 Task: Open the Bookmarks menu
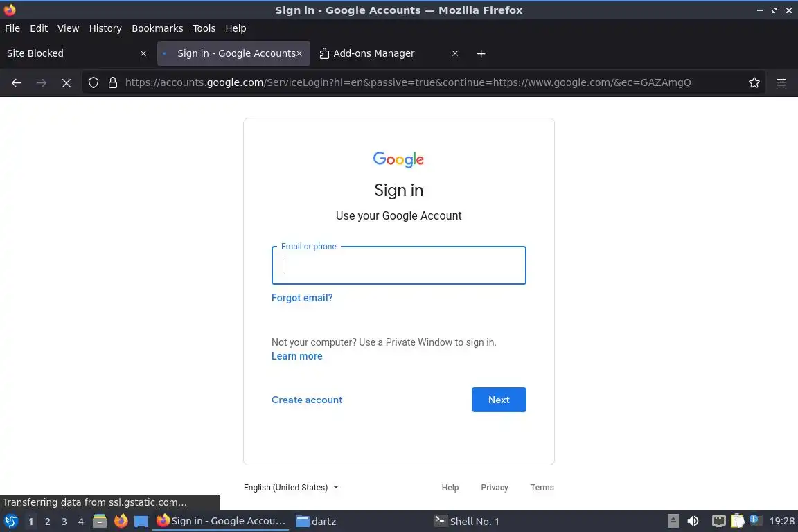click(x=157, y=28)
